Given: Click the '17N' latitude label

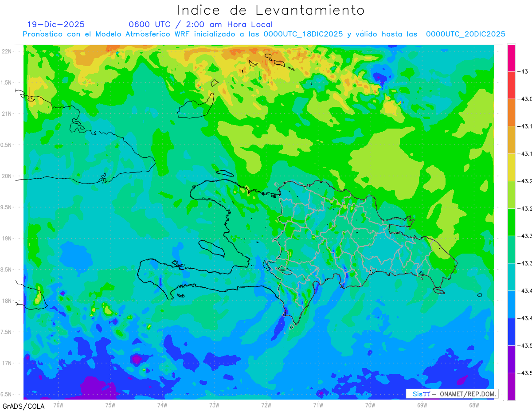Looking at the screenshot, I should (x=8, y=363).
